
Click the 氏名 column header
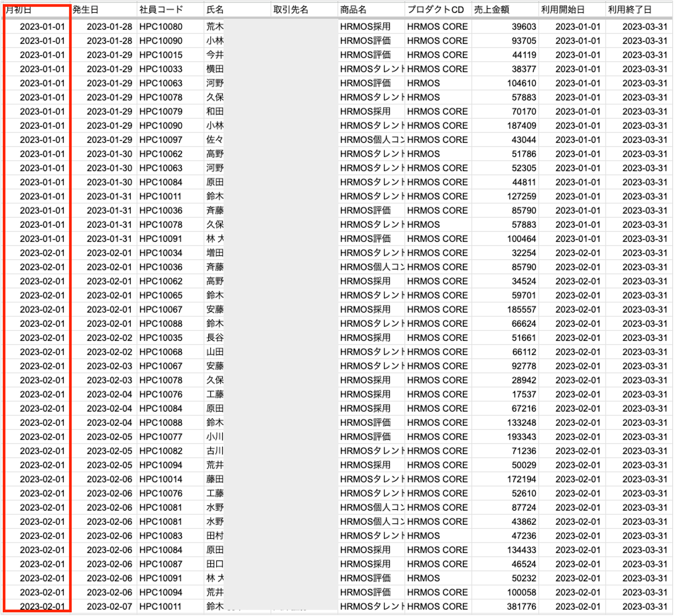[x=215, y=10]
